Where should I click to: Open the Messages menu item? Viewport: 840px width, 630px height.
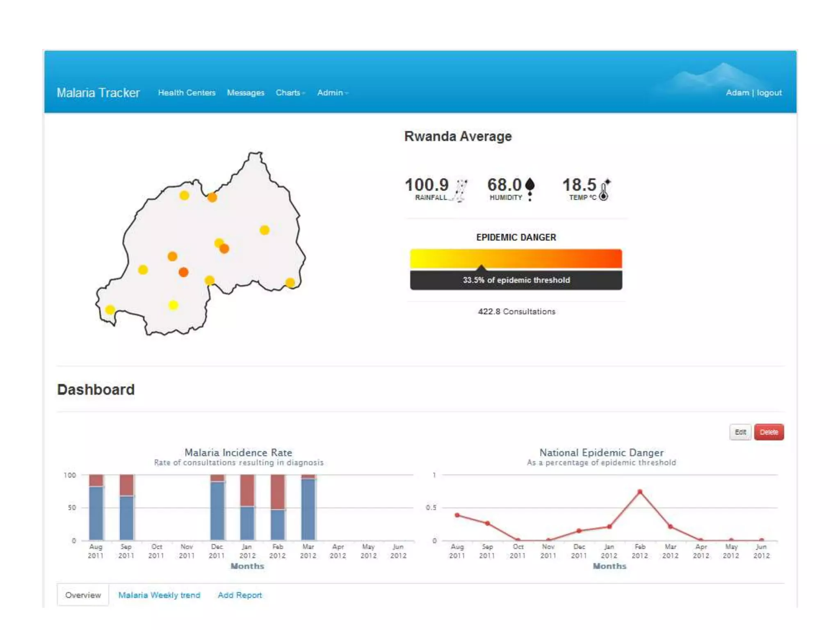(245, 93)
